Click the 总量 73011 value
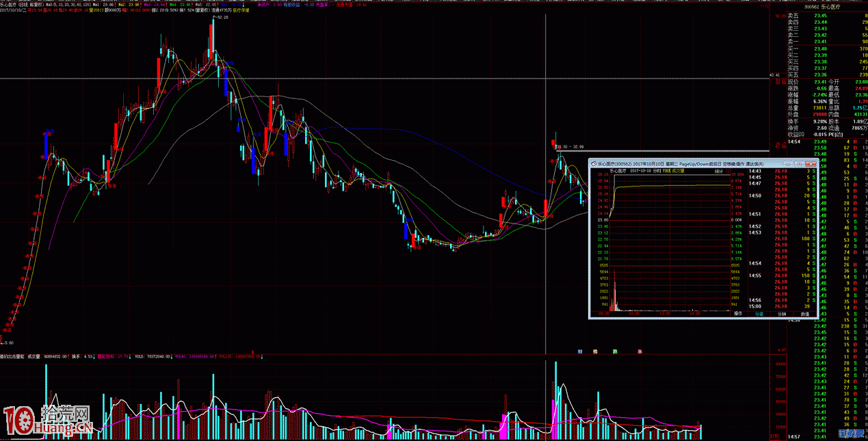This screenshot has width=868, height=441. 818,107
